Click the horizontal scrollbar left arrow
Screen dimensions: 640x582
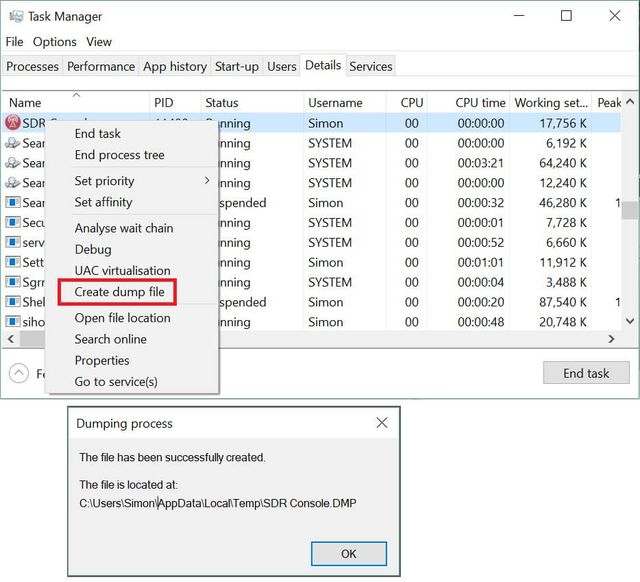point(11,339)
